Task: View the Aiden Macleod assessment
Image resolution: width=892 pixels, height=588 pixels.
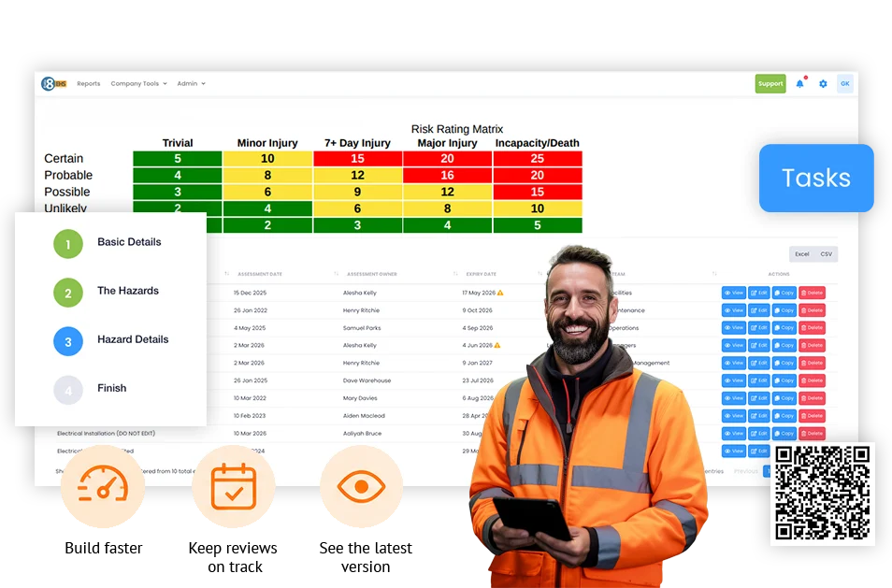Action: tap(734, 416)
